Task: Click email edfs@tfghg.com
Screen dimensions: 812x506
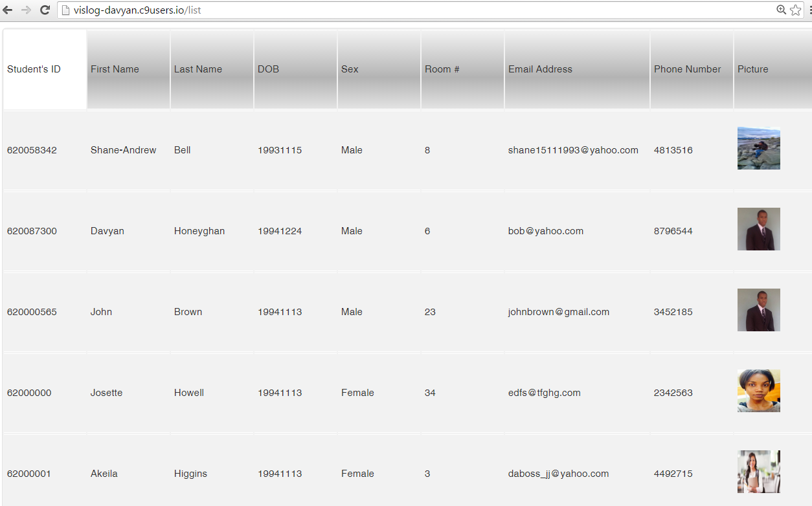Action: coord(545,393)
